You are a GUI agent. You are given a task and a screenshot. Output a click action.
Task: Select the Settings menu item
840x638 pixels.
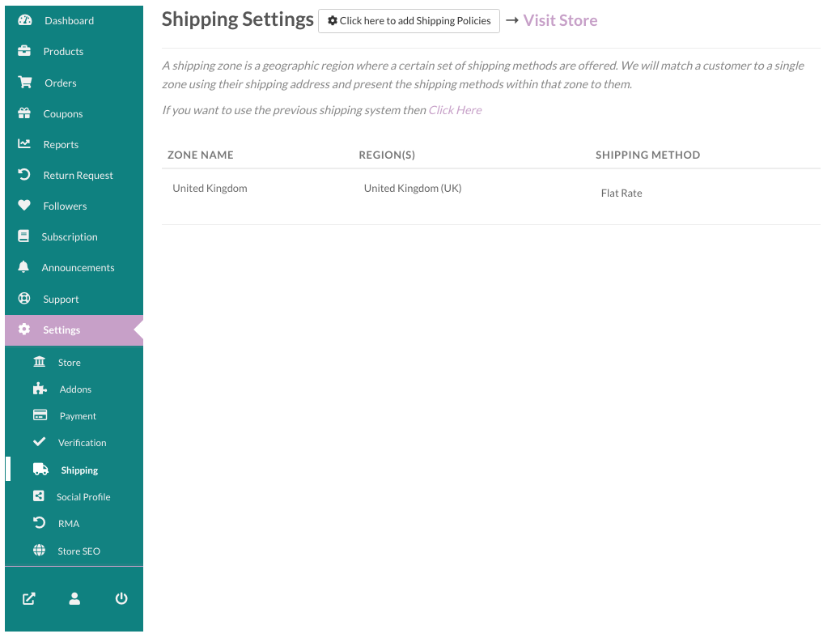coord(74,330)
